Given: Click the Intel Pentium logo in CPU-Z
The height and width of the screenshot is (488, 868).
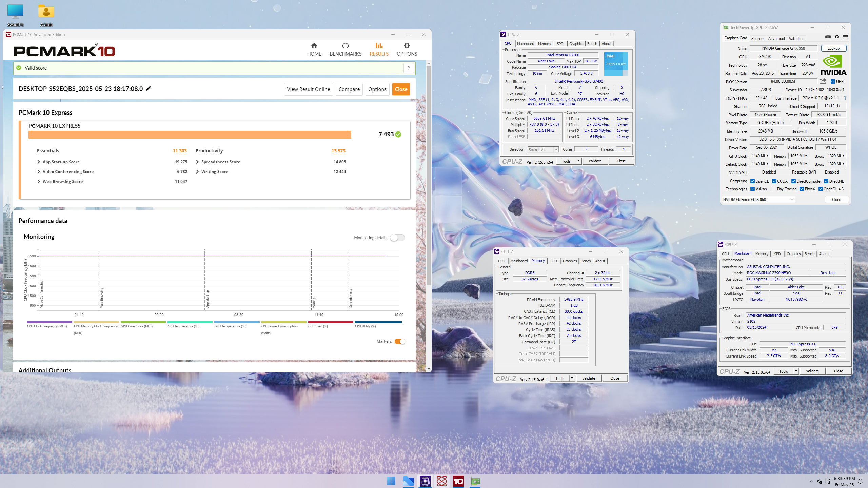Looking at the screenshot, I should coord(616,64).
